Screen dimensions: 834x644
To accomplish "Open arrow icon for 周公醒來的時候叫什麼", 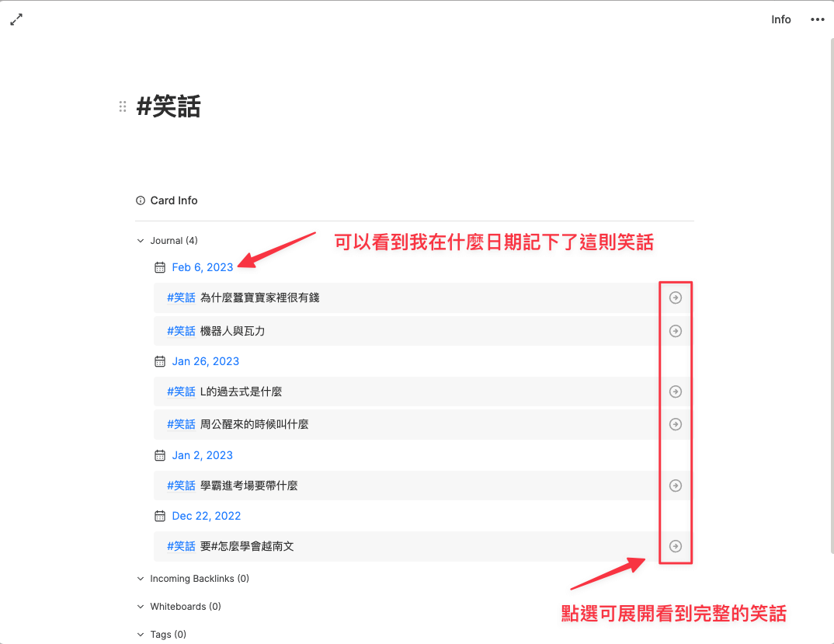I will pyautogui.click(x=676, y=424).
